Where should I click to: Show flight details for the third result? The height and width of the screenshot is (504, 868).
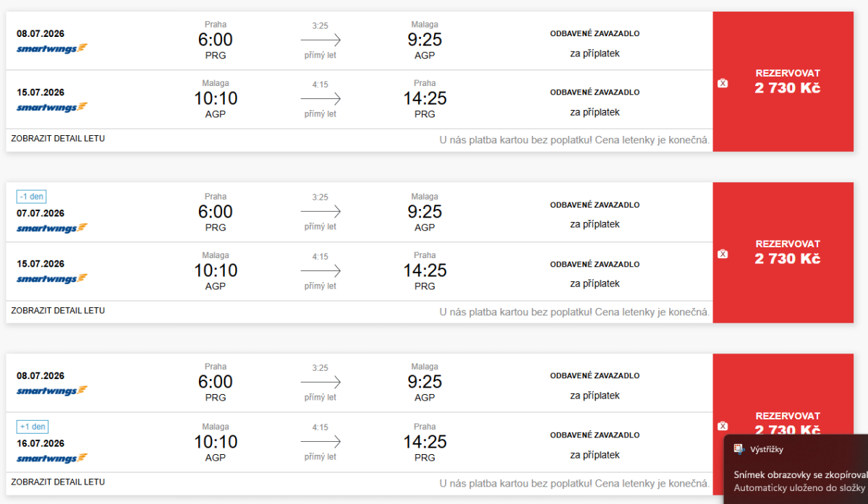[58, 482]
